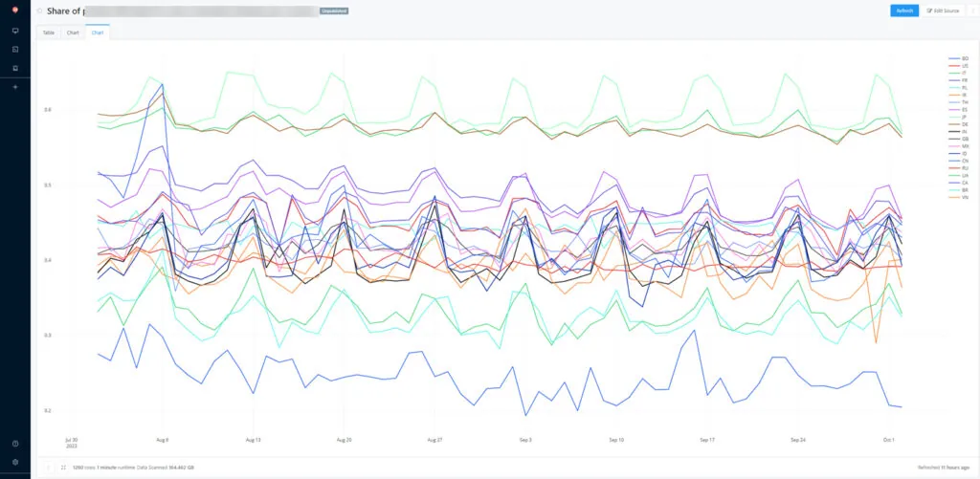This screenshot has height=479, width=980.
Task: Open the more options menu beside Edit Source
Action: [972, 11]
